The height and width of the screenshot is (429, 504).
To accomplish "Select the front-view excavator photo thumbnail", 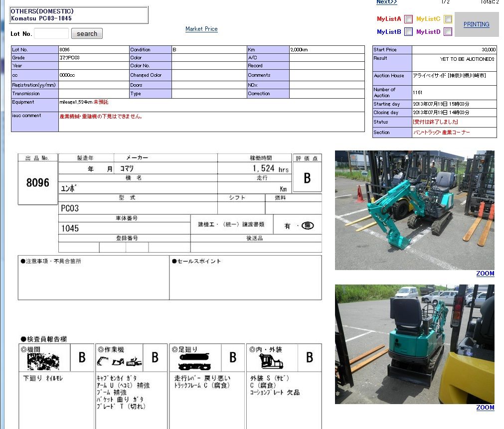I will (414, 210).
